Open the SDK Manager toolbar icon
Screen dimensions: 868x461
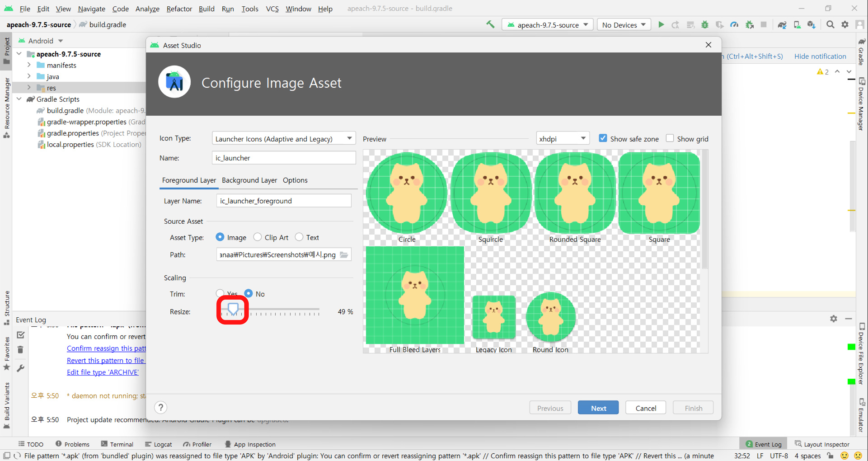(812, 24)
